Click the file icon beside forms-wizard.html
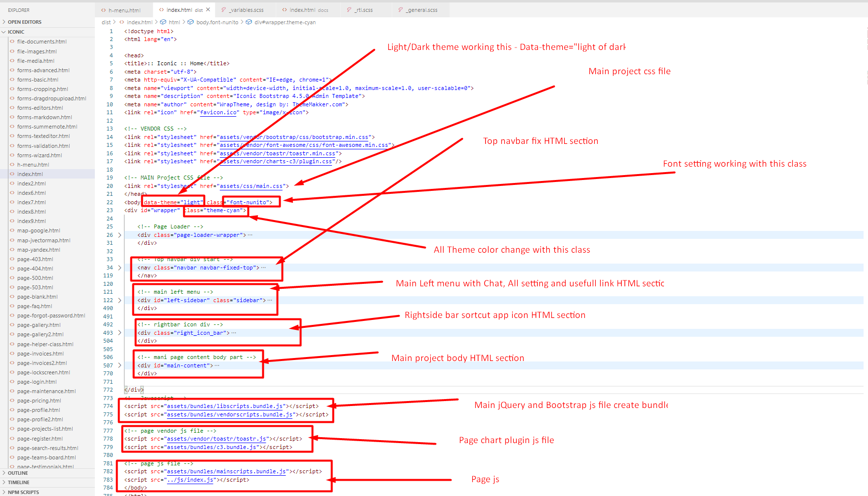Viewport: 868px width, 496px height. point(12,155)
